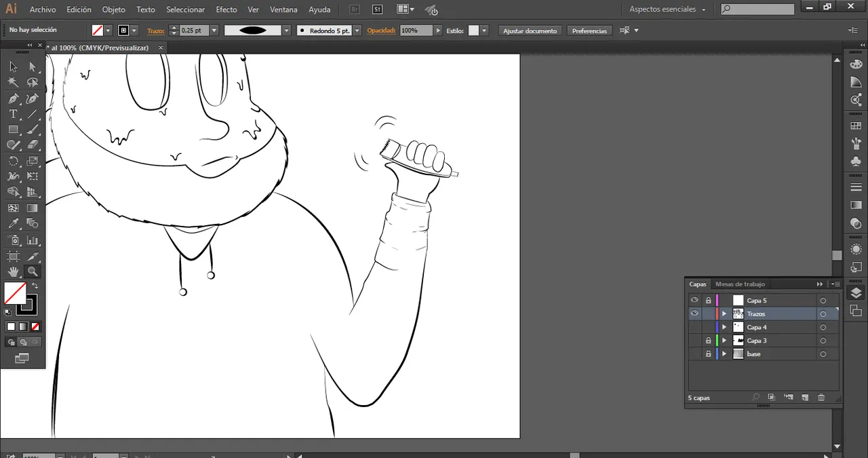Pick the Magic Wand tool
Viewport: 868px width, 458px height.
click(13, 82)
